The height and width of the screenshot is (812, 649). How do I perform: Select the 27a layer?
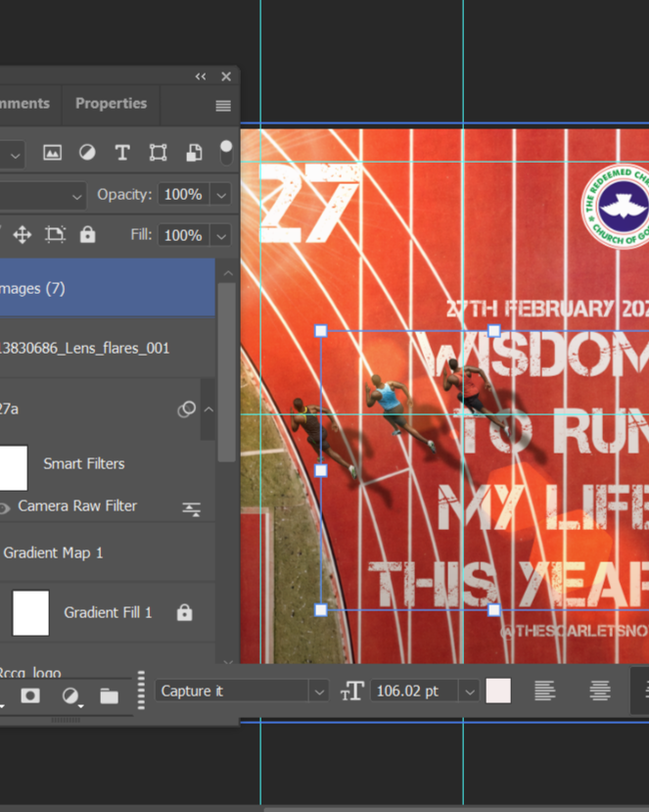pos(100,409)
